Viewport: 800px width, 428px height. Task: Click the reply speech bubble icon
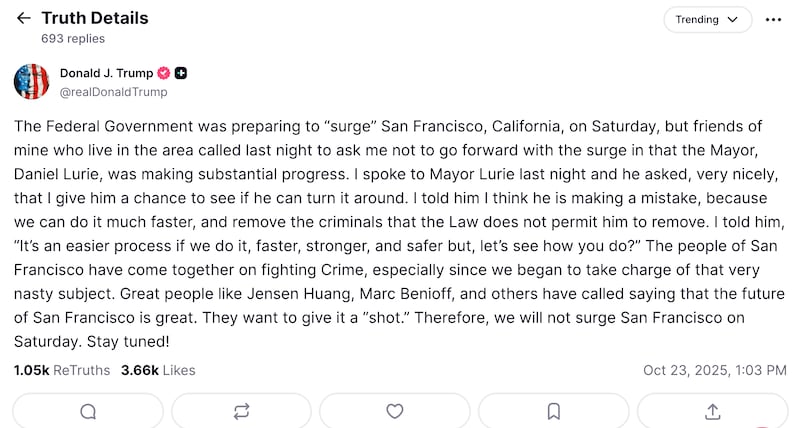[88, 411]
